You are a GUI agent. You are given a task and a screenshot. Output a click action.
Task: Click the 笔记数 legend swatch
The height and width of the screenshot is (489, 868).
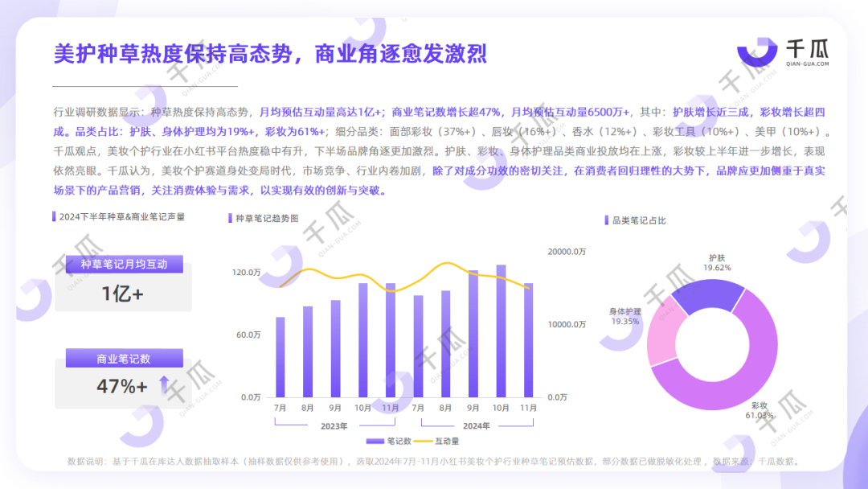point(375,442)
